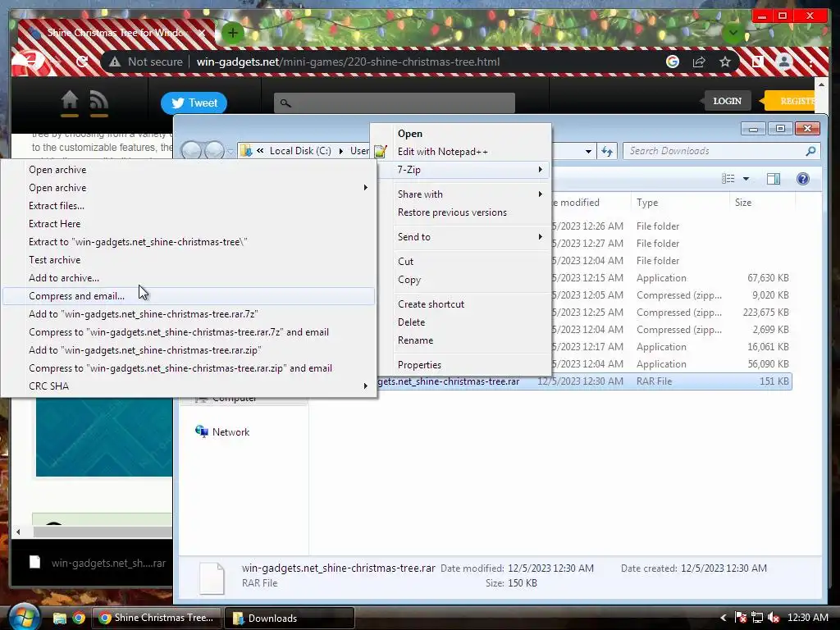Viewport: 840px width, 630px height.
Task: Expand the address bar history dropdown arrow
Action: coord(588,151)
